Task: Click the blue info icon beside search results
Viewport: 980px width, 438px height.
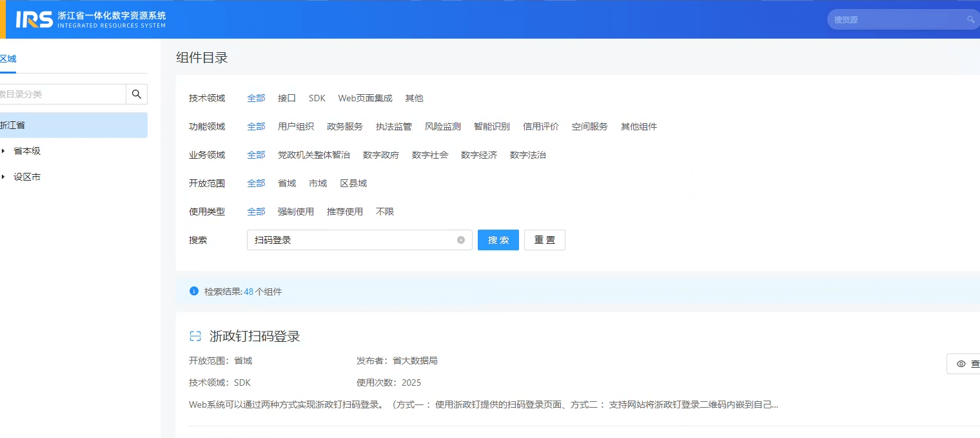Action: [x=194, y=292]
